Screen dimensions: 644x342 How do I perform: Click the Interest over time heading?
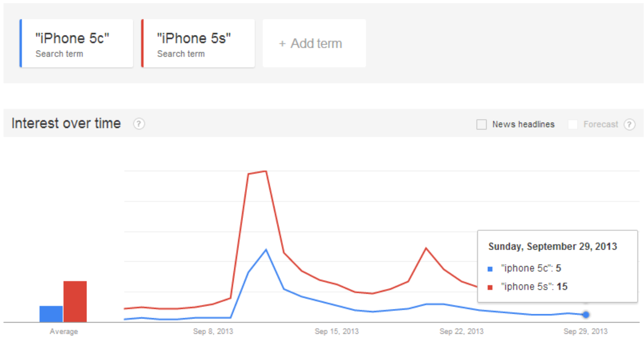[x=66, y=124]
